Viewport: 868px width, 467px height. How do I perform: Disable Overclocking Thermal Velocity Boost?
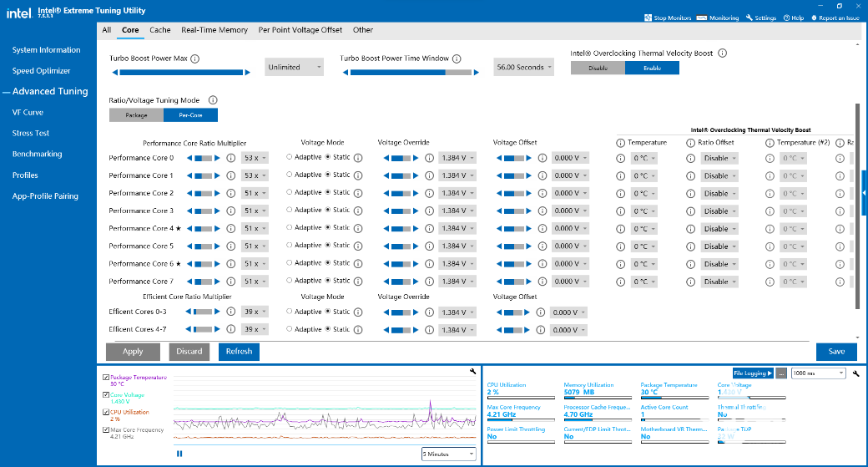[598, 69]
